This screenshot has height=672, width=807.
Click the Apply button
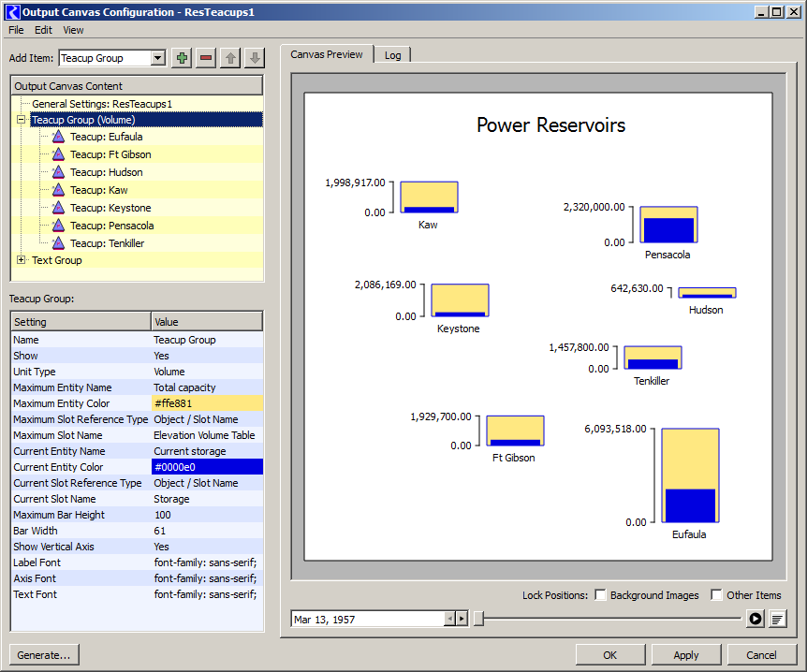tap(686, 655)
